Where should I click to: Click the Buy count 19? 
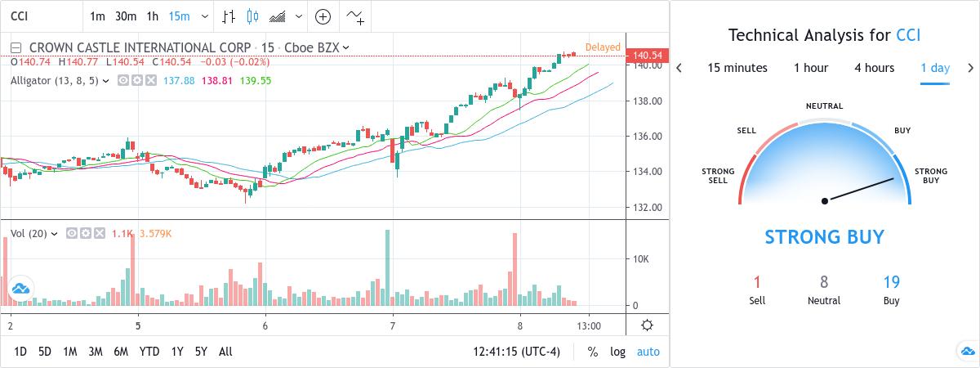[891, 282]
